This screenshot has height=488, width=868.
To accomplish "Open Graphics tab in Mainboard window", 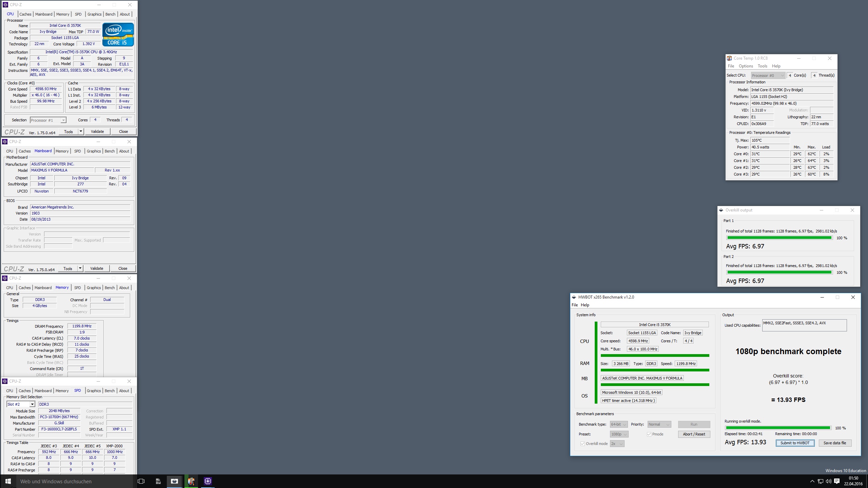I will coord(94,151).
